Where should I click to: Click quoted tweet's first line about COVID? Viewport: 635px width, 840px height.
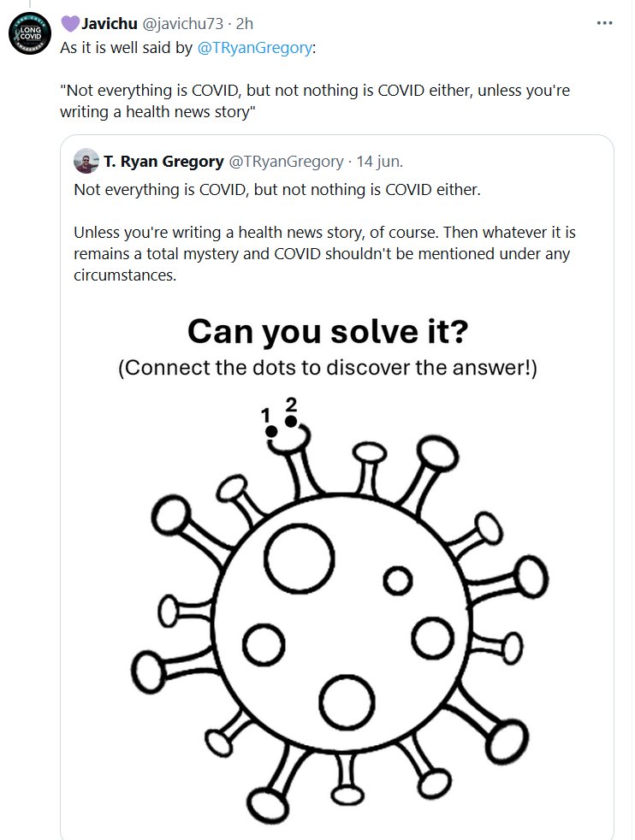277,189
